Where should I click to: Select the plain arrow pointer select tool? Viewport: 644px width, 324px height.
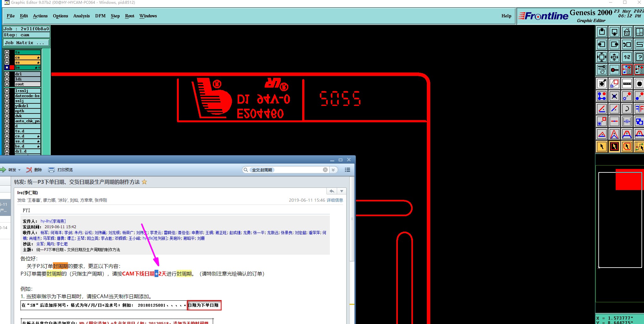pyautogui.click(x=602, y=147)
